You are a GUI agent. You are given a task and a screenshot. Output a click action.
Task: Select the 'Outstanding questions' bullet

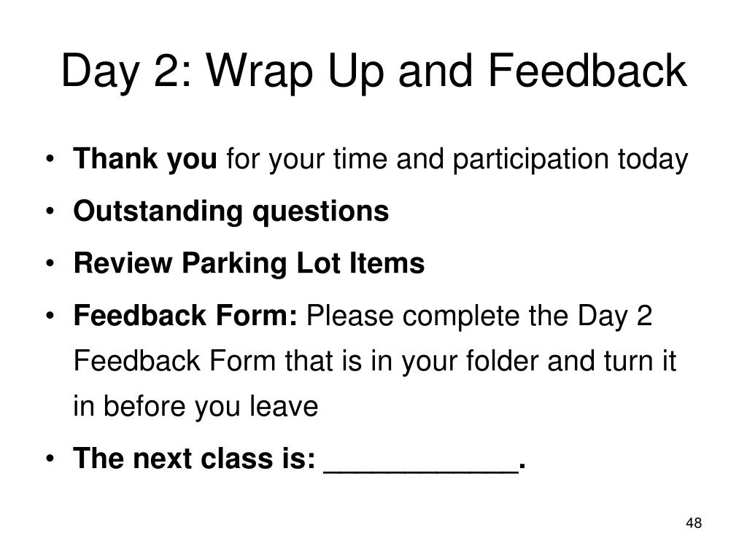tap(231, 211)
